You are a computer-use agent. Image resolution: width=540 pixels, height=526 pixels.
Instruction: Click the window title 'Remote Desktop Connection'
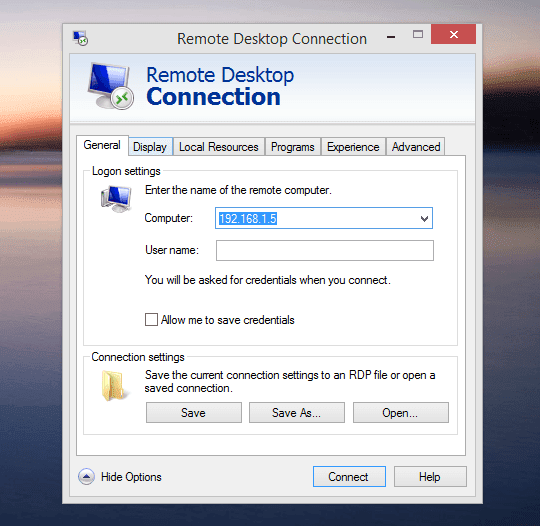point(272,39)
